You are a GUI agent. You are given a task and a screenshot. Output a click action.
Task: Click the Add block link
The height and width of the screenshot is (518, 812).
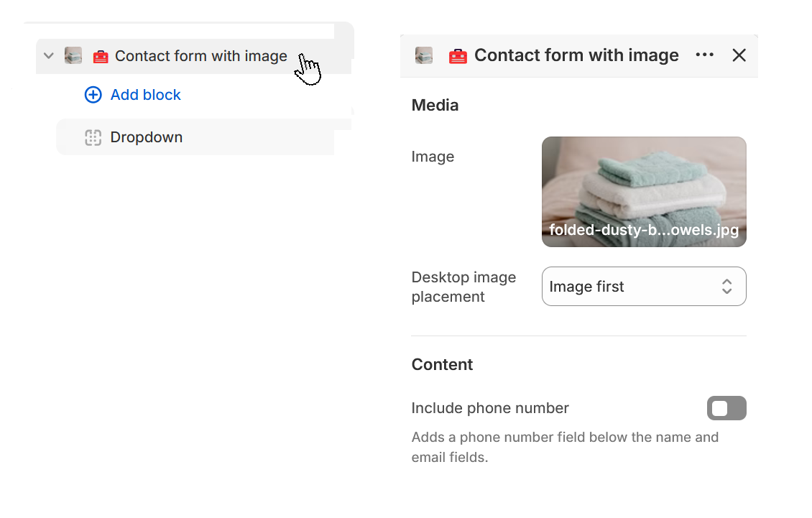tap(145, 94)
